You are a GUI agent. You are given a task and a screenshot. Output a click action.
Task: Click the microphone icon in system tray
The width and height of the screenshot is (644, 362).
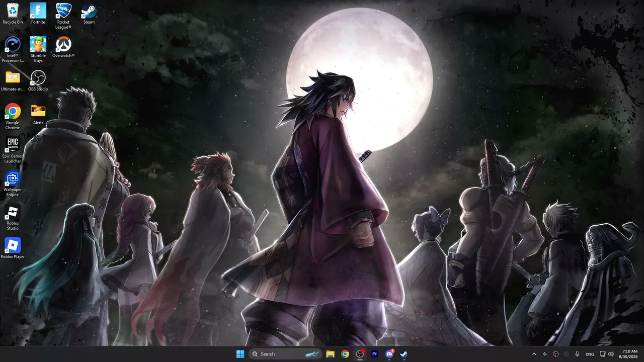coord(577,354)
